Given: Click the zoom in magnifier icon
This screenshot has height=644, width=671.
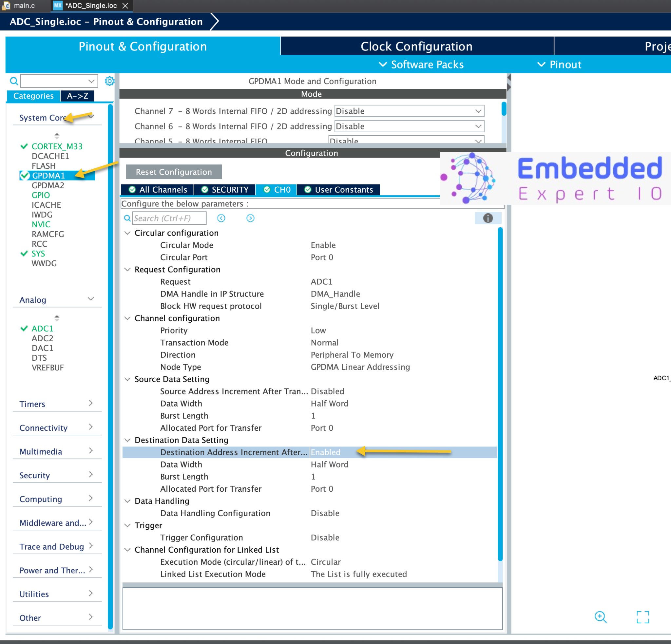Looking at the screenshot, I should coord(600,617).
